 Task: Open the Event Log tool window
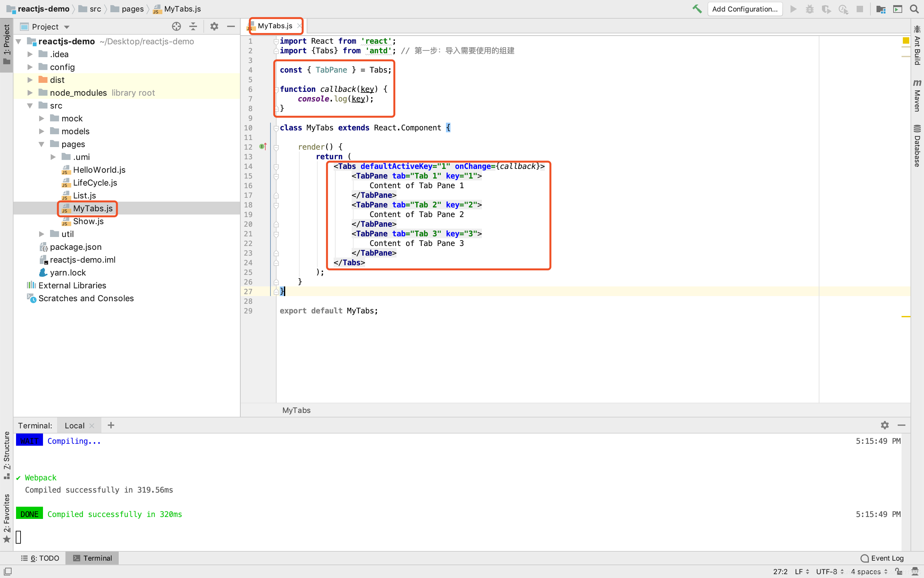(882, 558)
